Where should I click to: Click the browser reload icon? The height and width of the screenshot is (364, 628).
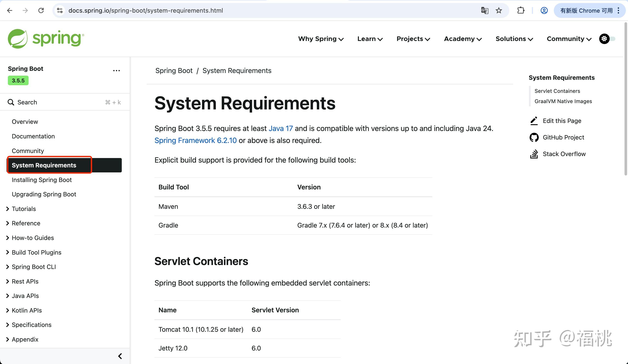(41, 10)
